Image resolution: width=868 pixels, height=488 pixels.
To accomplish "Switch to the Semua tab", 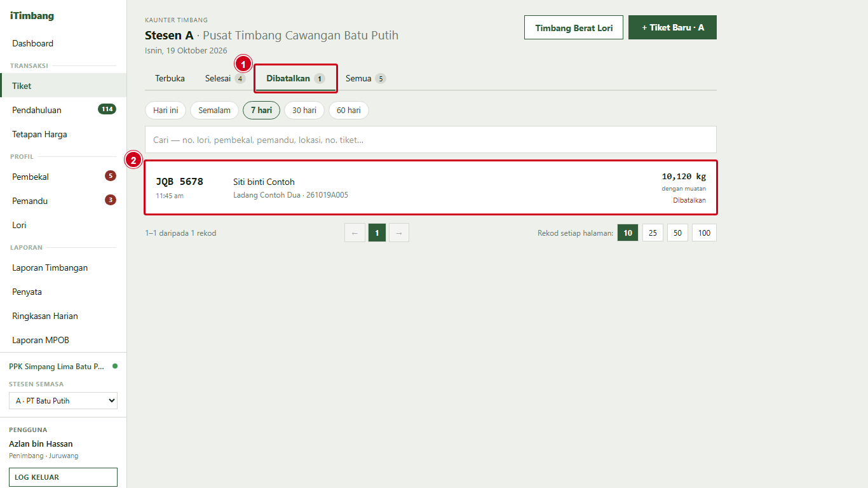I will click(x=365, y=78).
